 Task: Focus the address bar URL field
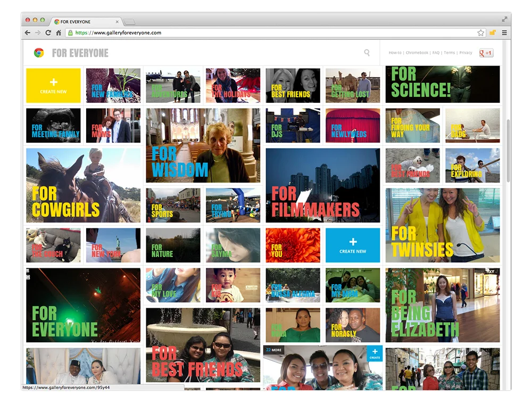(275, 33)
